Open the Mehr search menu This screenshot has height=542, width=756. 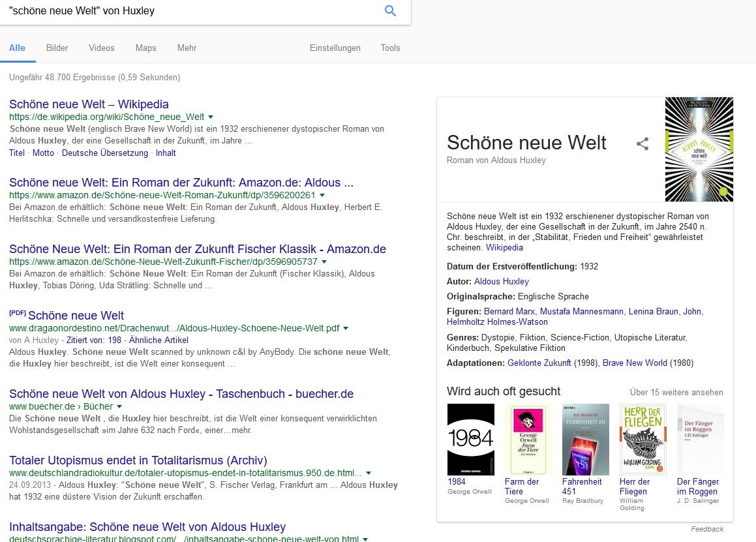click(187, 48)
